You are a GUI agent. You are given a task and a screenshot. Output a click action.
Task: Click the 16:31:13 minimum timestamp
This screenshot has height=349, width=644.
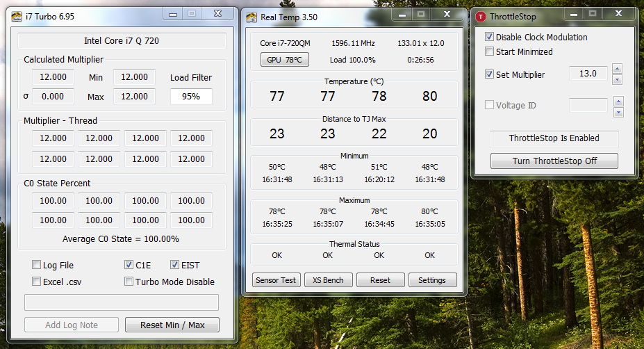[x=328, y=179]
